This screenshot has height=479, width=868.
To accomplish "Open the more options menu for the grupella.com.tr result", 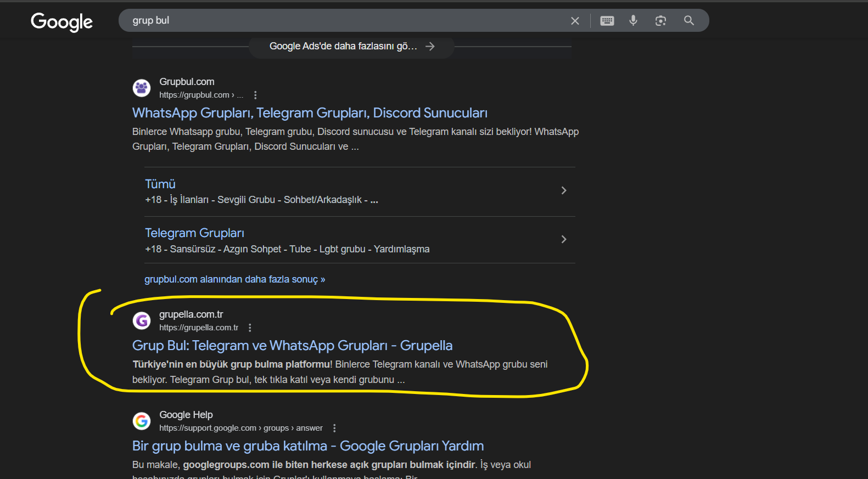I will coord(250,328).
